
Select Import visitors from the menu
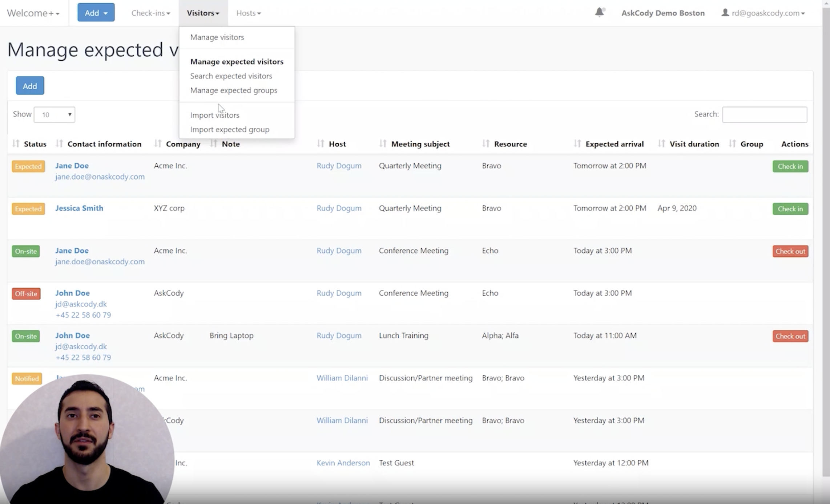pyautogui.click(x=215, y=115)
